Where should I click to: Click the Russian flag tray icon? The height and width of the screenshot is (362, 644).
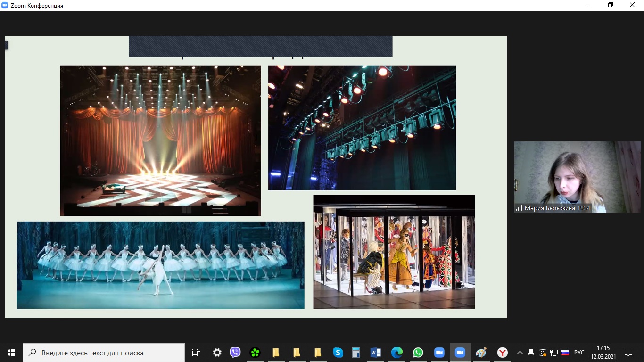tap(565, 353)
